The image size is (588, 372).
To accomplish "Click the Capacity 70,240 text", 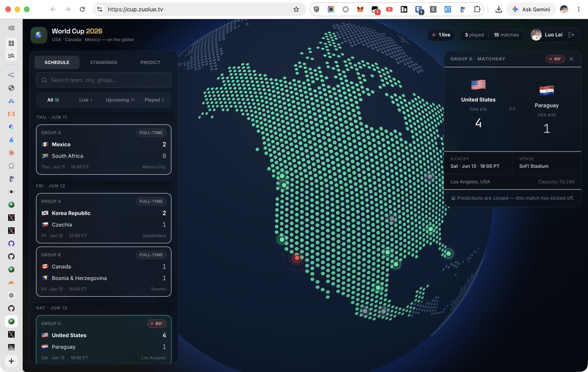I will pyautogui.click(x=556, y=182).
